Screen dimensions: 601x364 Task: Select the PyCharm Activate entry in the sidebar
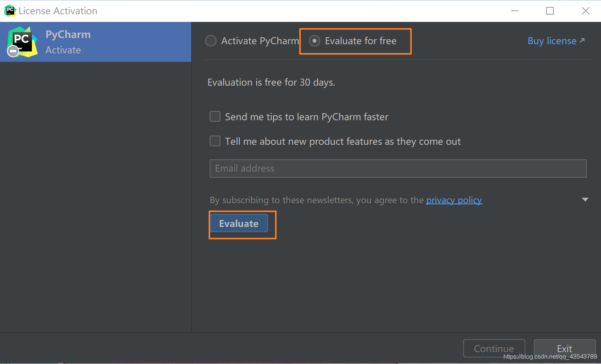click(95, 42)
